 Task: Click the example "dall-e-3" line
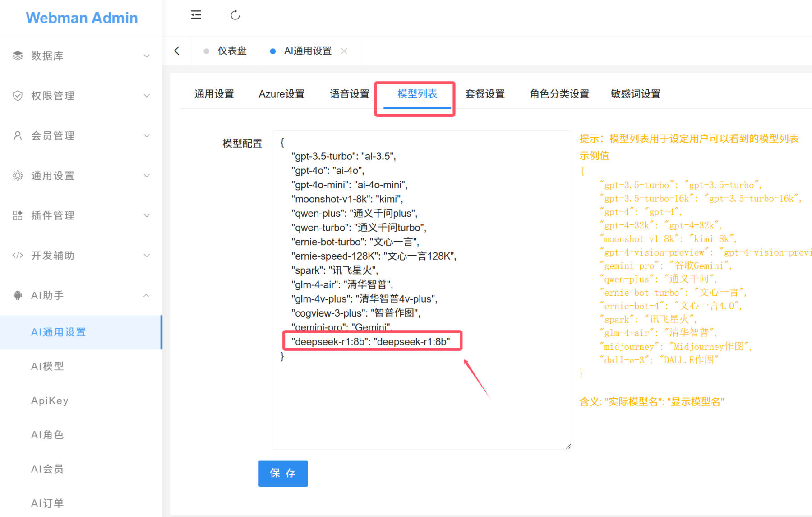pyautogui.click(x=659, y=360)
